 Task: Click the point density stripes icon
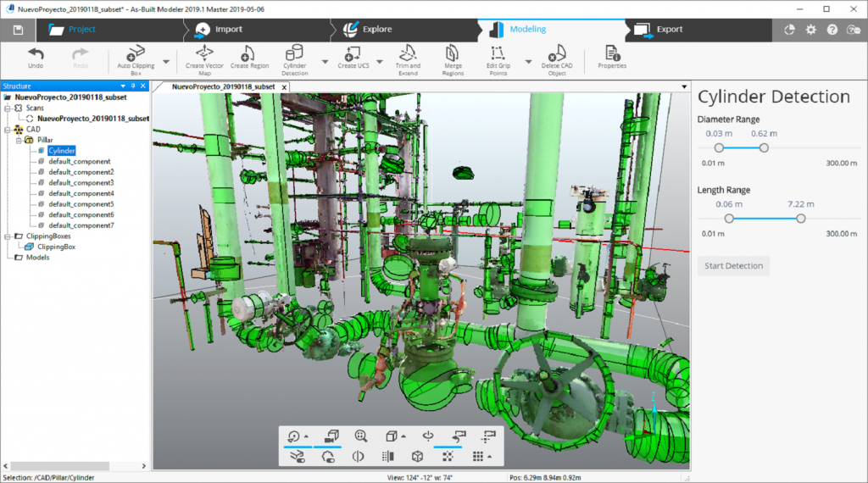(387, 457)
